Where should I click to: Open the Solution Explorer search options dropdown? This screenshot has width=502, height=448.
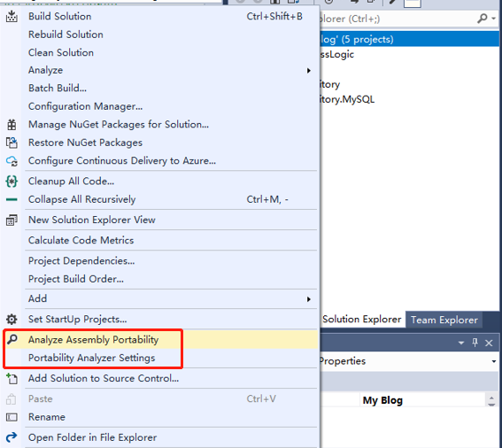[494, 19]
